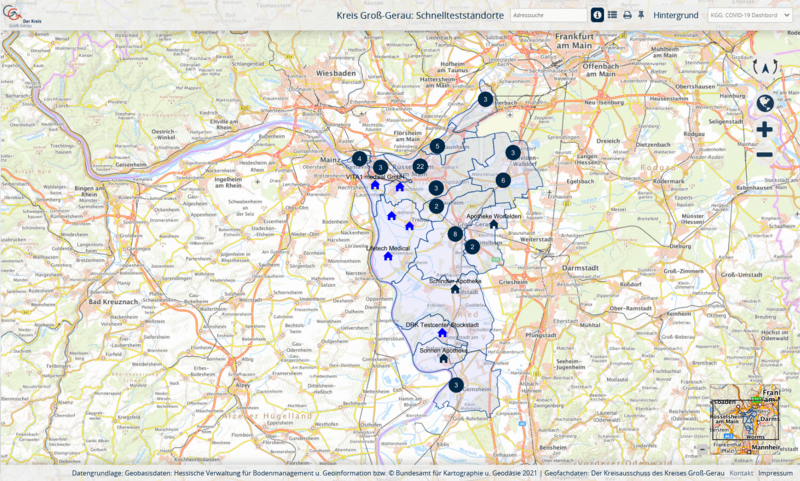Click the DRK Testcenter Stockstadt marker

pyautogui.click(x=441, y=333)
